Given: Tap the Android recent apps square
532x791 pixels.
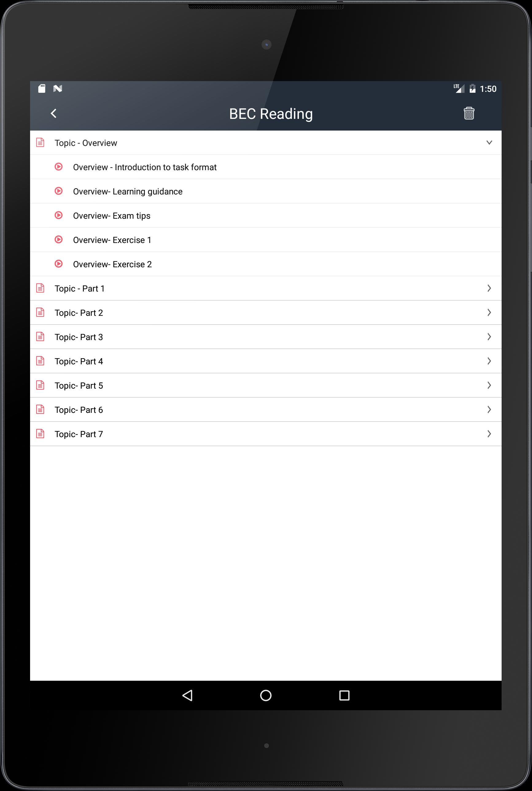Looking at the screenshot, I should (x=344, y=695).
